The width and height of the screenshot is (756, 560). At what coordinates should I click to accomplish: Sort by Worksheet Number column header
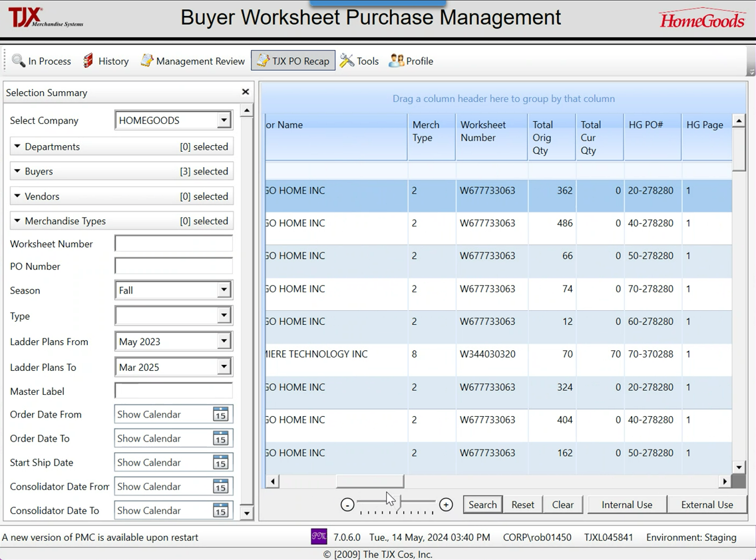click(492, 137)
